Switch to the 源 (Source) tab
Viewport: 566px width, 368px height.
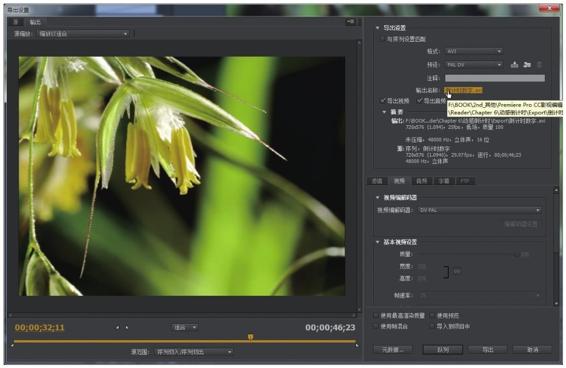click(x=16, y=22)
